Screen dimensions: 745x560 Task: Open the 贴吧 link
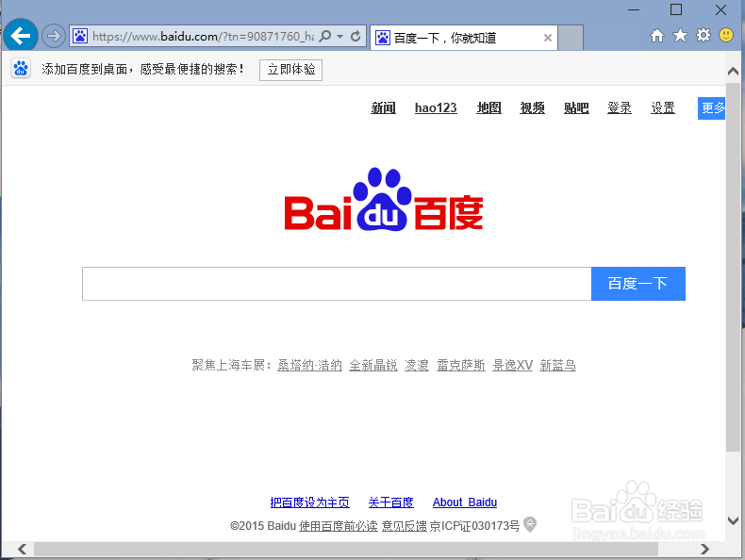point(576,107)
